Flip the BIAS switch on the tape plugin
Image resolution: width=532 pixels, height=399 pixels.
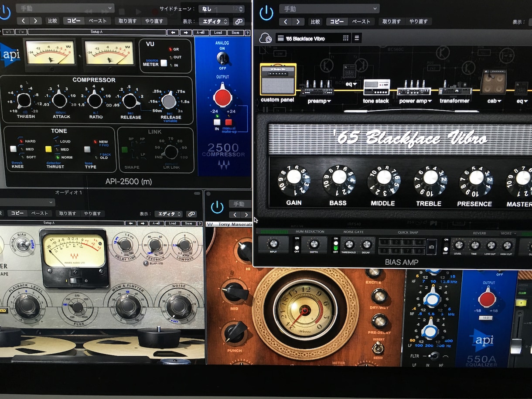[24, 245]
